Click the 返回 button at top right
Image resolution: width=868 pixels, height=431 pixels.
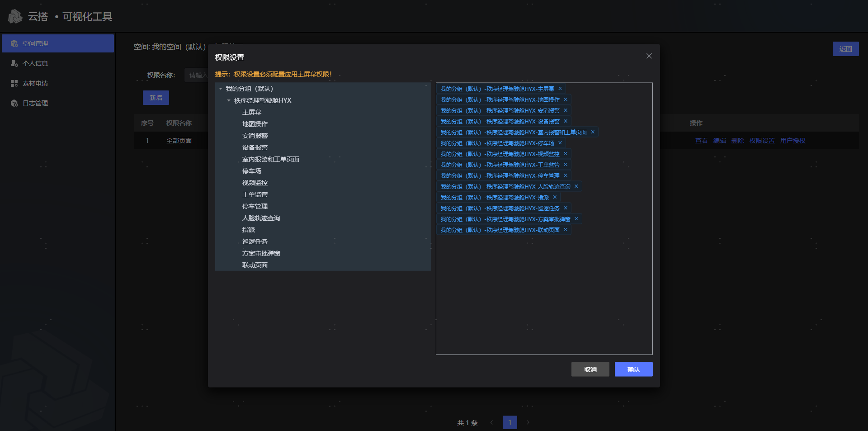(846, 49)
